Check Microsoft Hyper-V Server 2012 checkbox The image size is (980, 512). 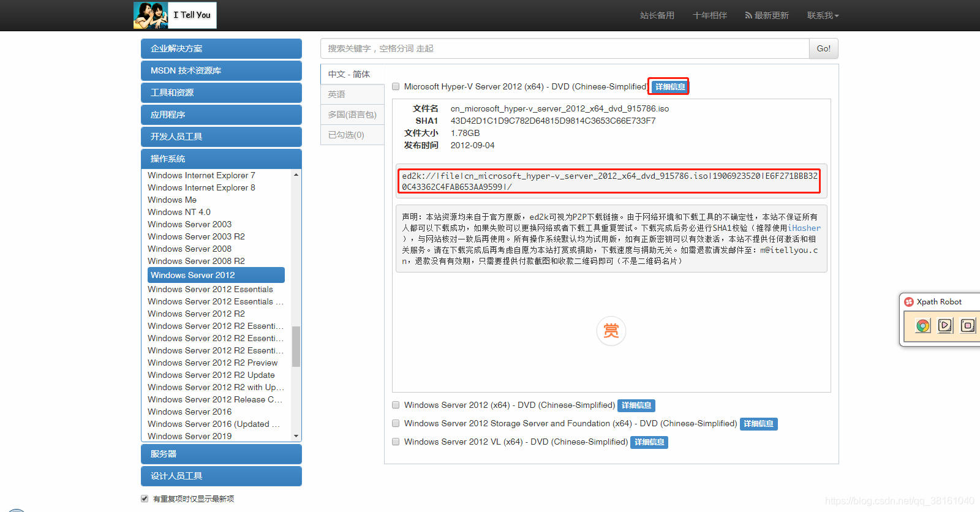(396, 86)
